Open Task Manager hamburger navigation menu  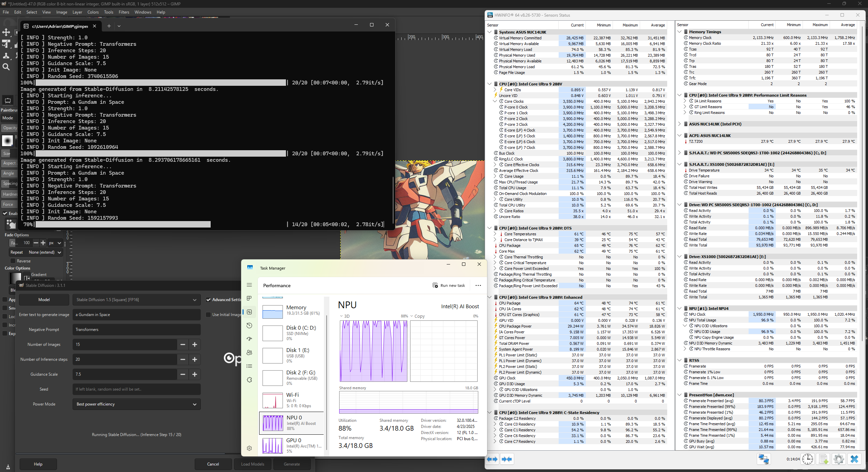(x=249, y=285)
